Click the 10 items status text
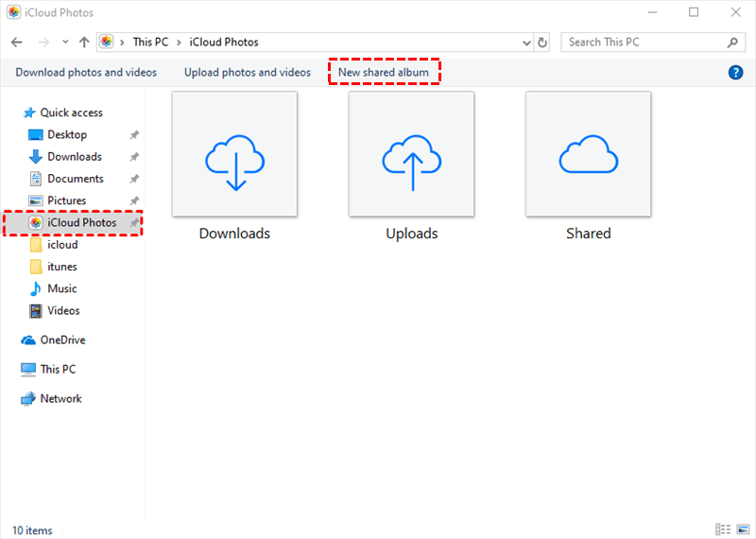The image size is (756, 539). (32, 530)
